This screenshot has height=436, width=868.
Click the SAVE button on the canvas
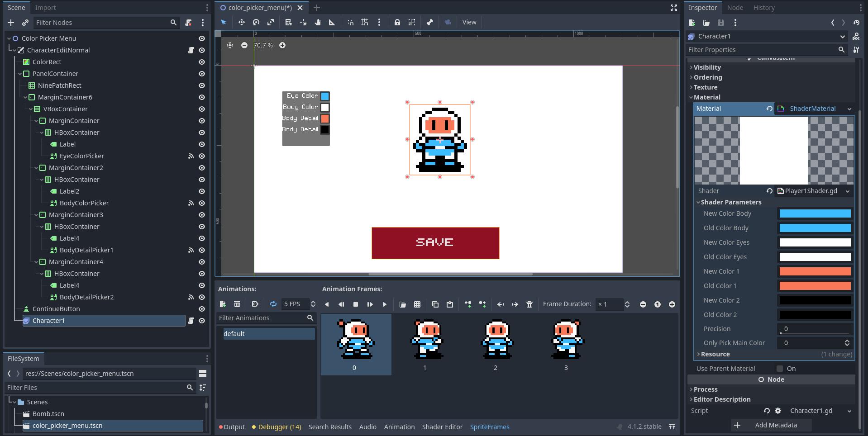[435, 243]
